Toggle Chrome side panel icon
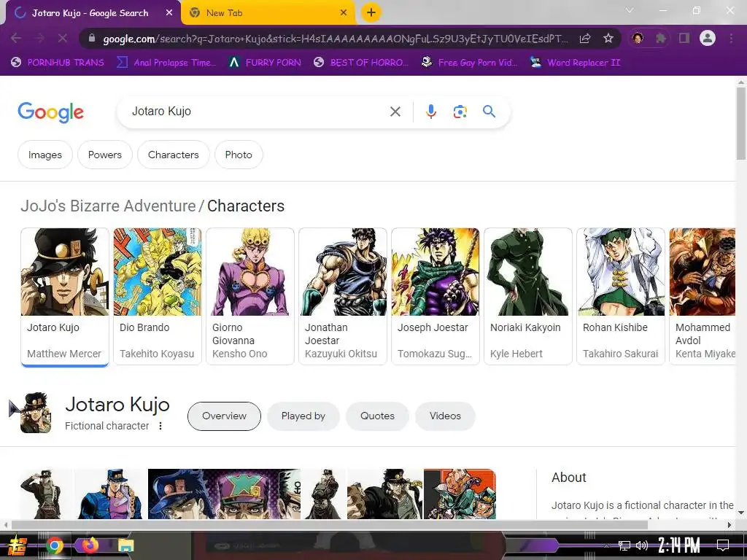Viewport: 747px width, 560px height. 684,38
